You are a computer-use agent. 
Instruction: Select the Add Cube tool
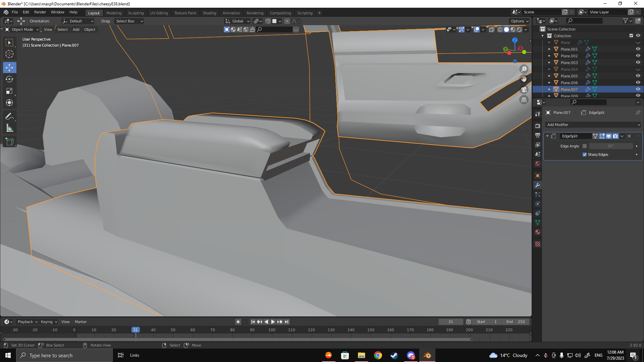tap(9, 142)
